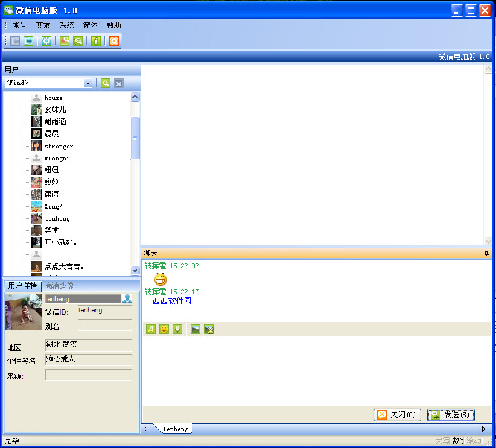Click the 发送(S) send button

451,415
